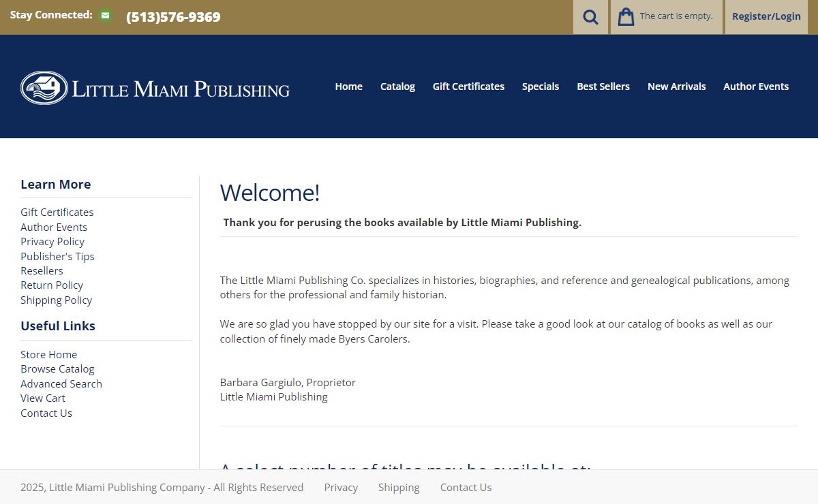Click Privacy link in footer
818x504 pixels.
341,488
